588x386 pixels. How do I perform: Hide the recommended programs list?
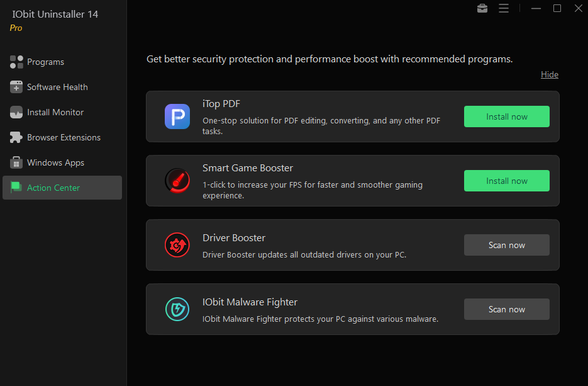click(550, 75)
